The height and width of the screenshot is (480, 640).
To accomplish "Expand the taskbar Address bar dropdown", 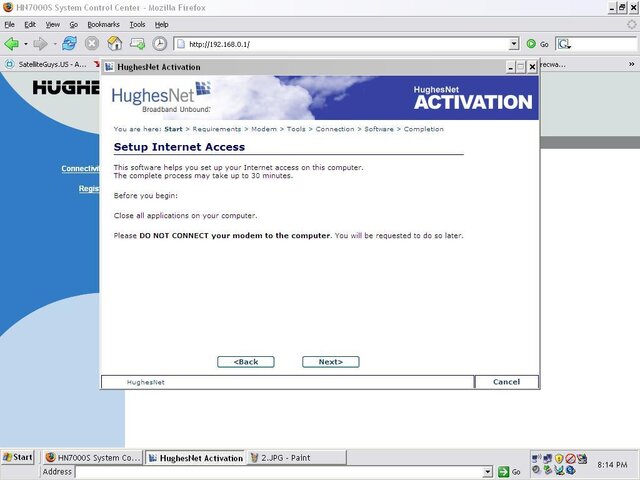I will pos(487,472).
